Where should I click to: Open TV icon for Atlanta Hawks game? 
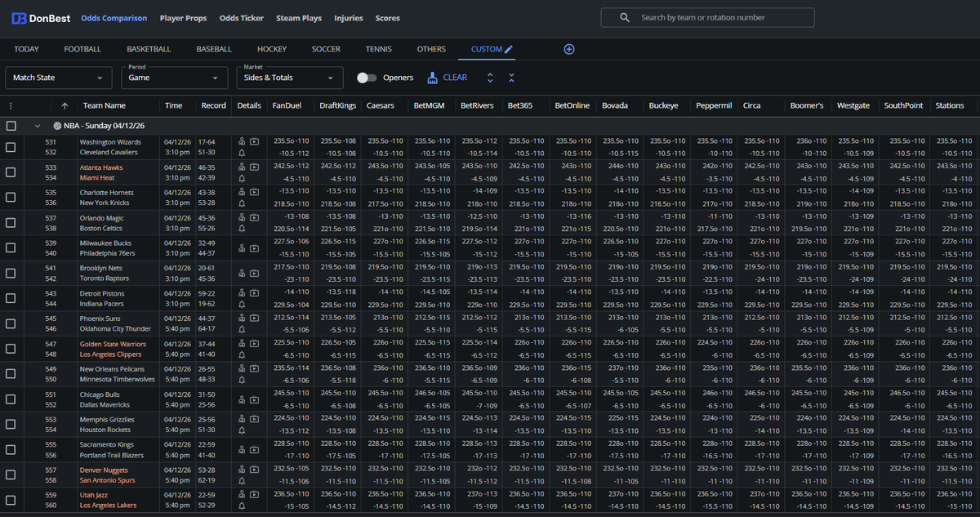(x=255, y=167)
